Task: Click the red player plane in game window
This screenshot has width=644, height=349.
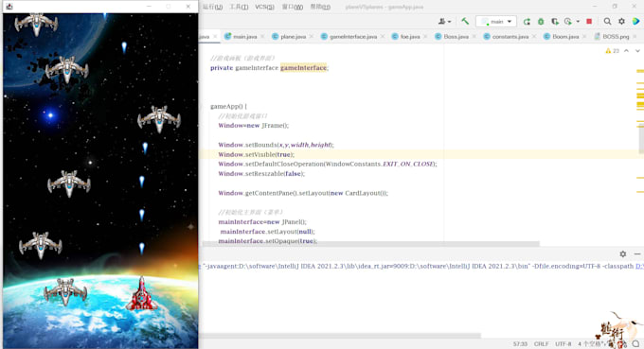Action: pos(141,293)
